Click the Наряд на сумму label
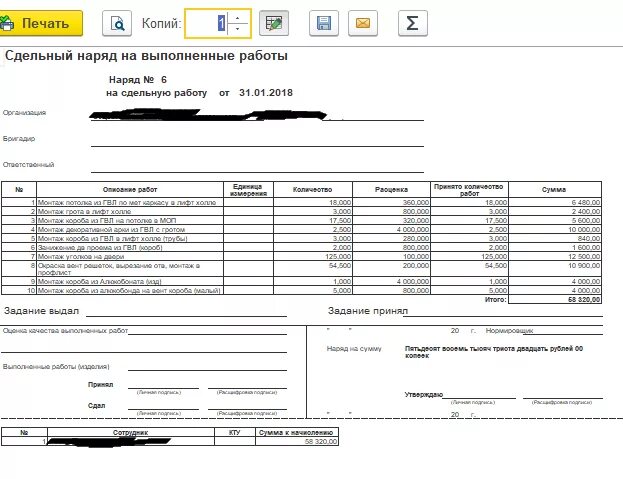This screenshot has height=479, width=623. tap(354, 349)
